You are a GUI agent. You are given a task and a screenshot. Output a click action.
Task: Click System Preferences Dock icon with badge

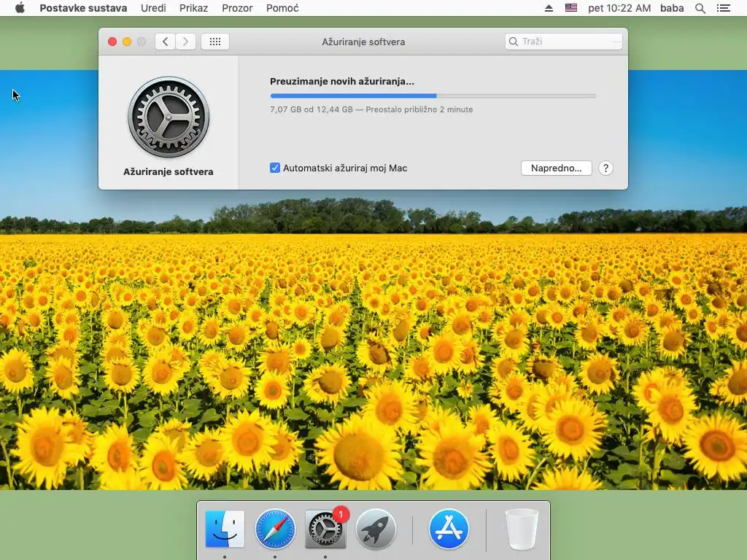click(x=325, y=529)
